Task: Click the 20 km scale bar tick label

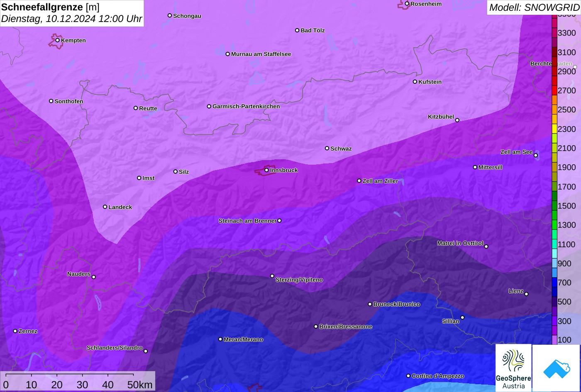Action: [57, 385]
